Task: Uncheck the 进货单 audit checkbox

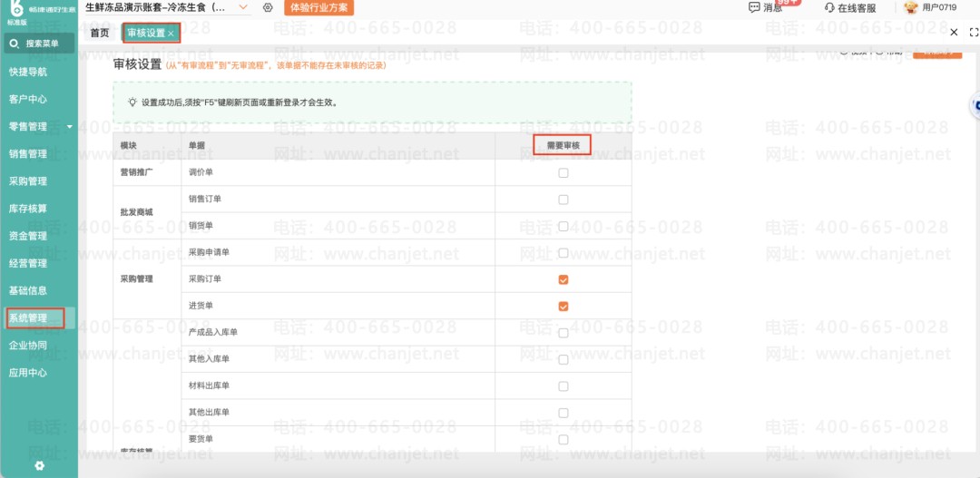Action: click(563, 307)
